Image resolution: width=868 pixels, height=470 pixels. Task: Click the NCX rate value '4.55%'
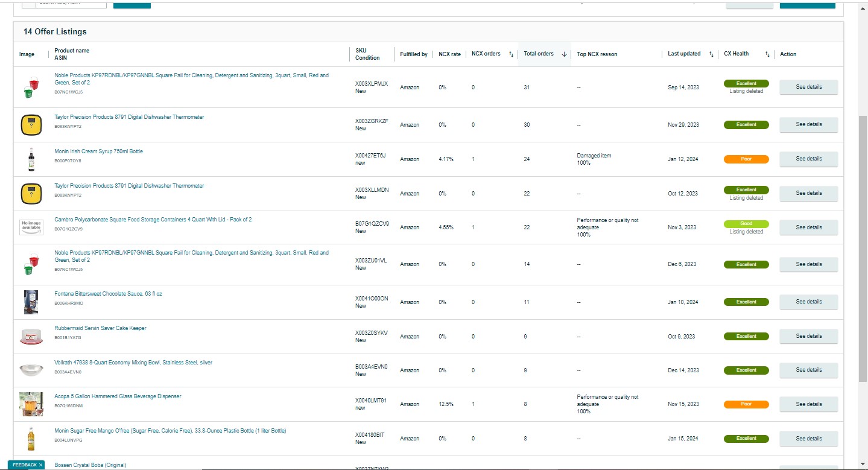[x=446, y=227]
